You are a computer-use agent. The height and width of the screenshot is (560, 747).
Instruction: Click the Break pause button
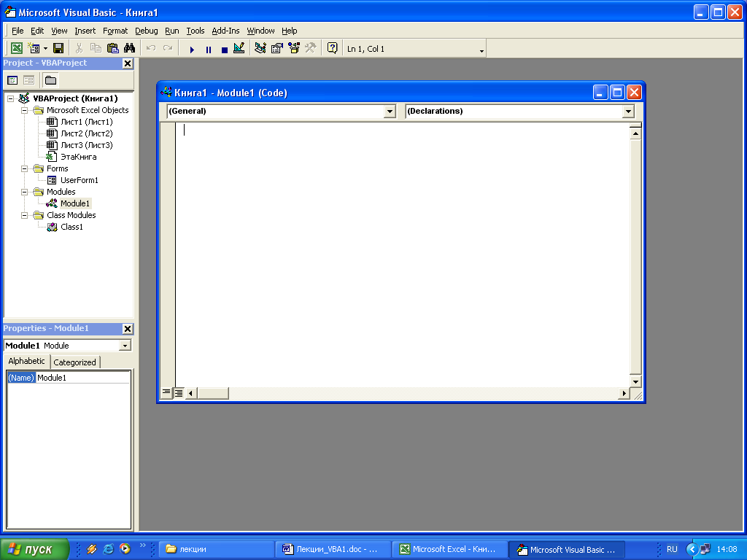208,49
